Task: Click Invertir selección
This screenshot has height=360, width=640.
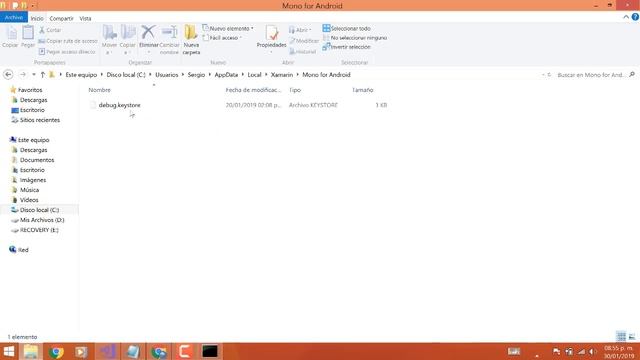Action: pos(347,47)
